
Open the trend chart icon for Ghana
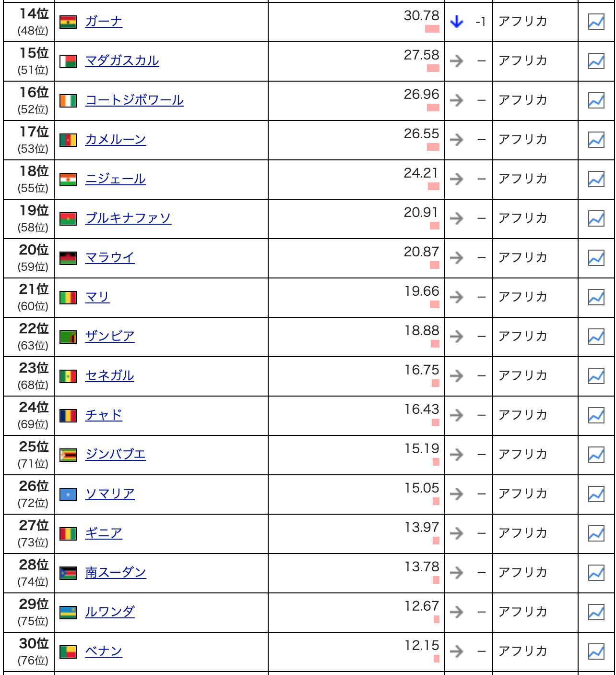coord(596,22)
